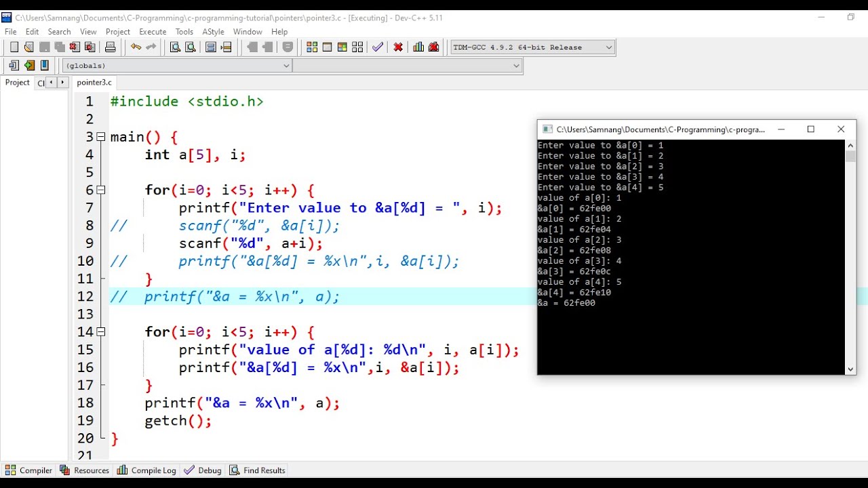
Task: Open the Execute menu
Action: (x=153, y=32)
